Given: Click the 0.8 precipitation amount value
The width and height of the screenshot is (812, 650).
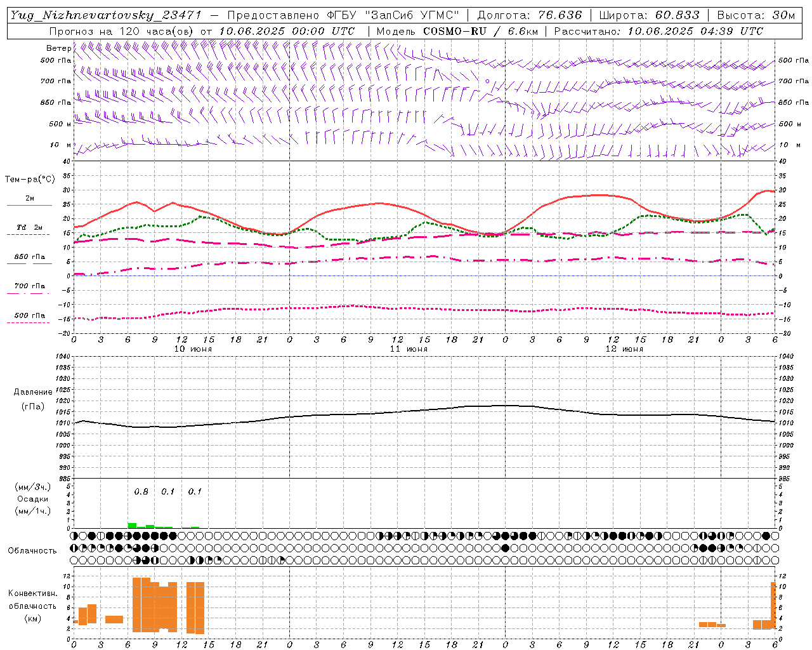Looking at the screenshot, I should [141, 492].
